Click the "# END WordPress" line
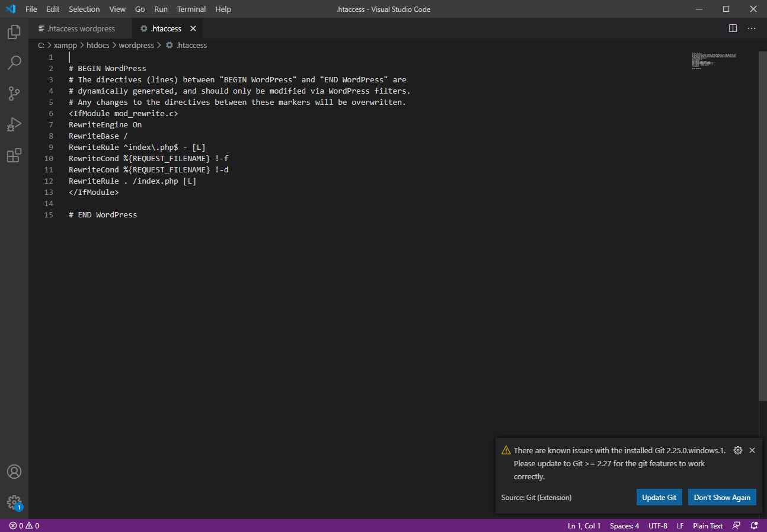This screenshot has height=532, width=767. 103,214
